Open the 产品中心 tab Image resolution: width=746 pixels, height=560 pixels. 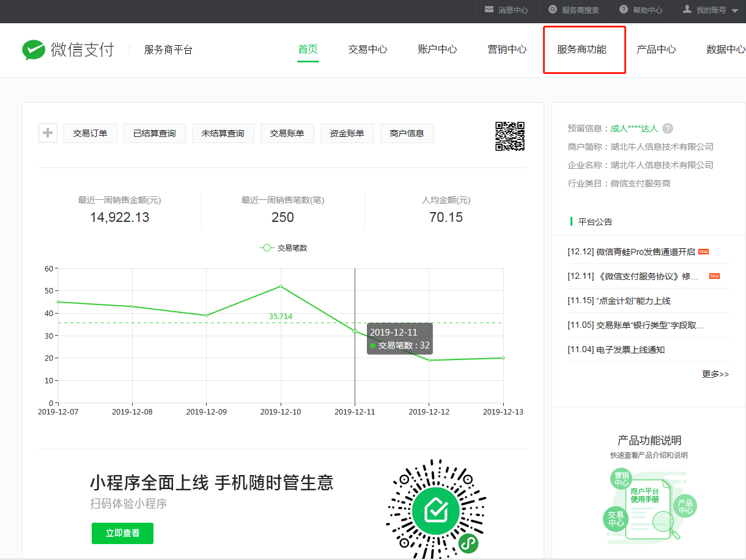[x=656, y=50]
